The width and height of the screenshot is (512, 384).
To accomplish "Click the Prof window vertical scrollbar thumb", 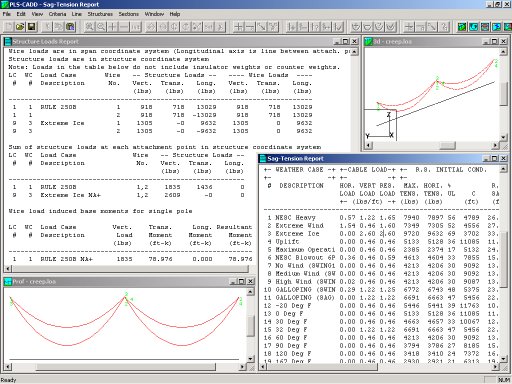I will (x=251, y=327).
